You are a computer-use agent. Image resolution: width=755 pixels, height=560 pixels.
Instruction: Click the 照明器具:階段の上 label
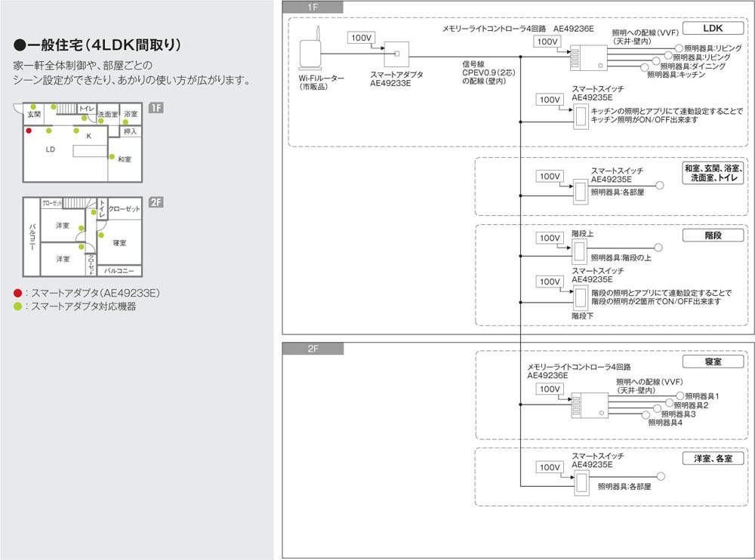(621, 257)
